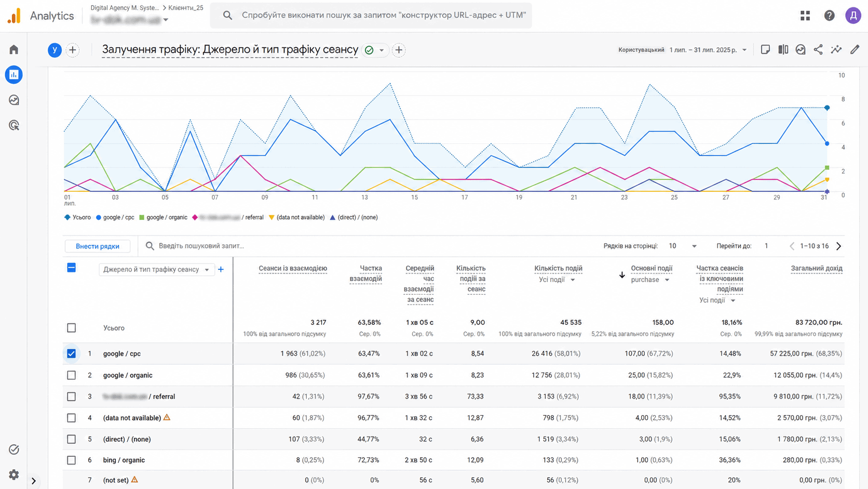Open the Advertising icon in sidebar
868x489 pixels.
click(x=14, y=125)
